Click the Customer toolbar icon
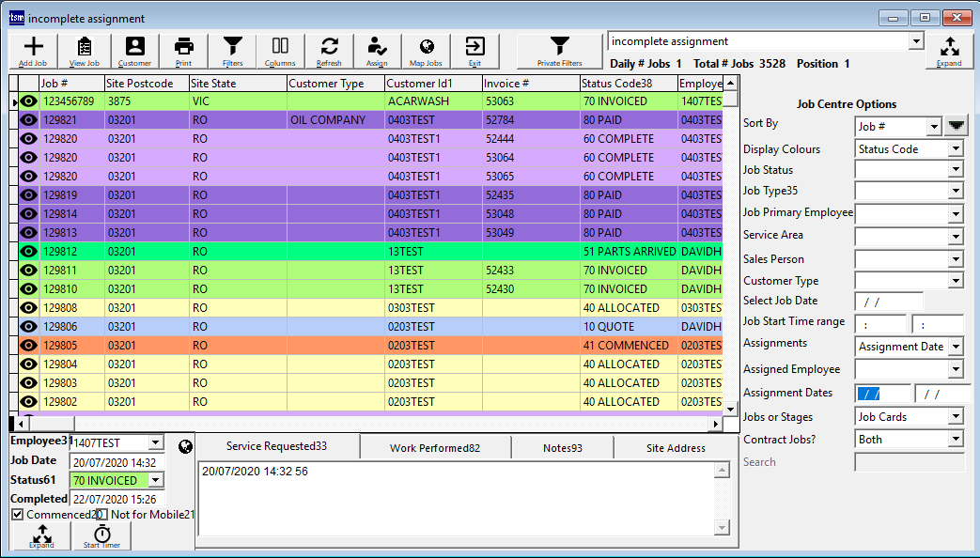Image resolution: width=980 pixels, height=558 pixels. 134,51
